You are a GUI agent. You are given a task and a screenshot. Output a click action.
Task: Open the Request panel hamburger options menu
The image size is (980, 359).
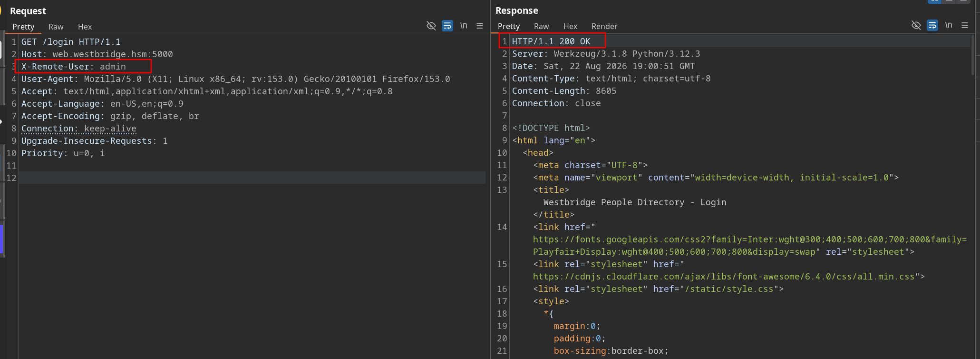pos(480,26)
